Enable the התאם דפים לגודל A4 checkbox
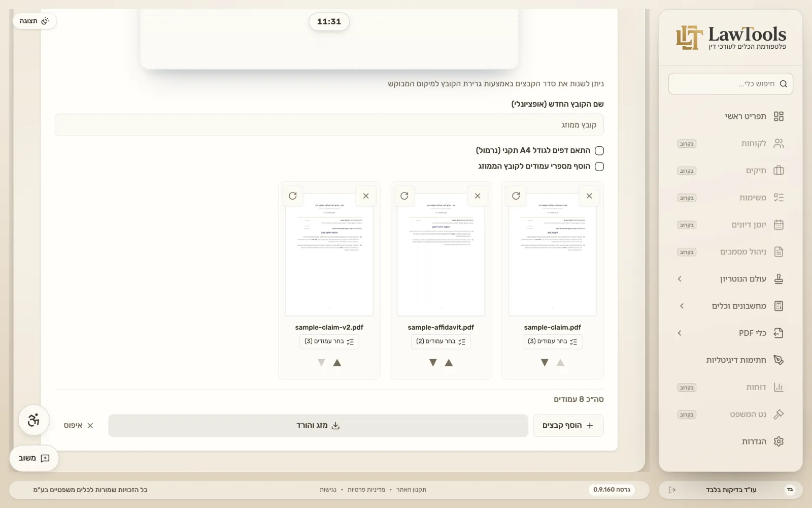The width and height of the screenshot is (812, 508). 599,151
